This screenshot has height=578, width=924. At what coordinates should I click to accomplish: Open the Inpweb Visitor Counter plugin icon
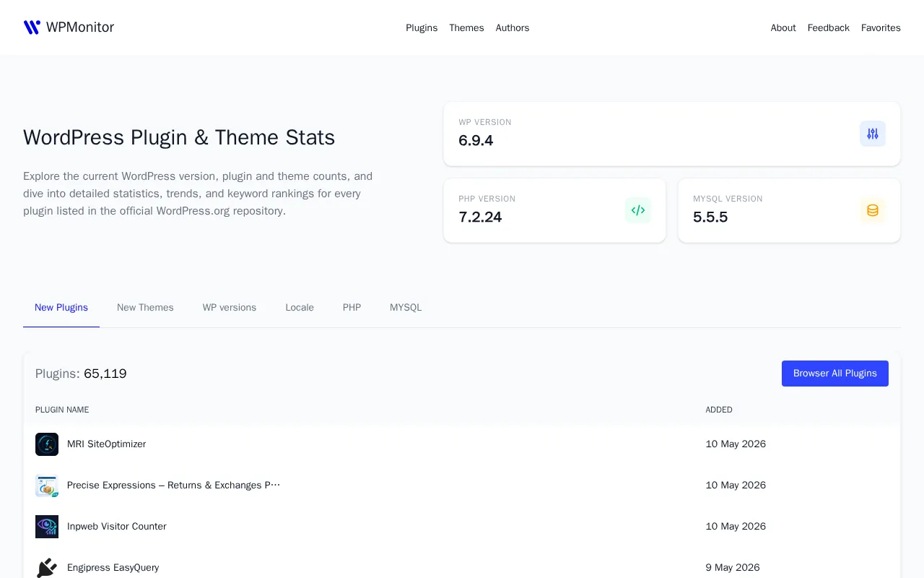pyautogui.click(x=47, y=527)
